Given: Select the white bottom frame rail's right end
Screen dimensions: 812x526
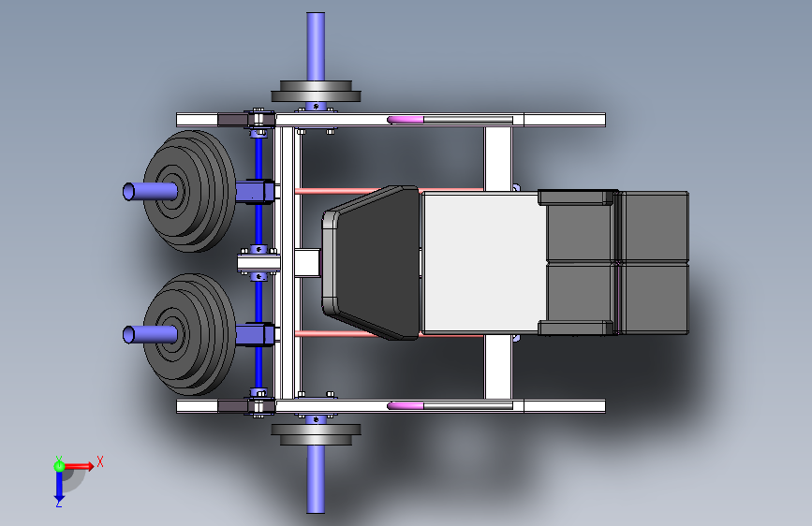Looking at the screenshot, I should 565,406.
